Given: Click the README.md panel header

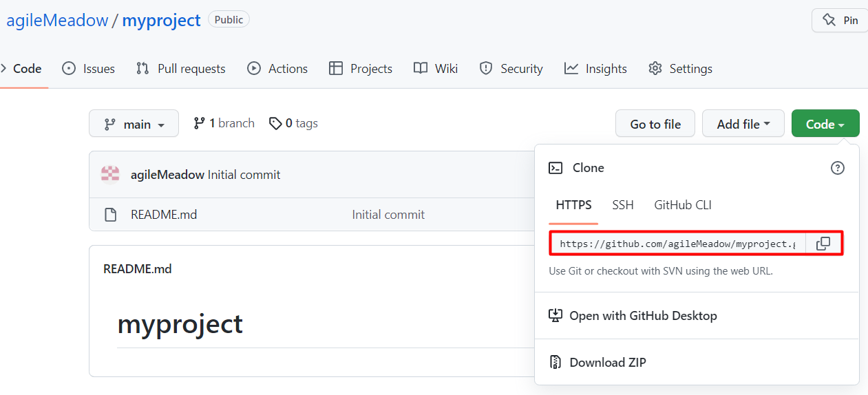Looking at the screenshot, I should [137, 269].
